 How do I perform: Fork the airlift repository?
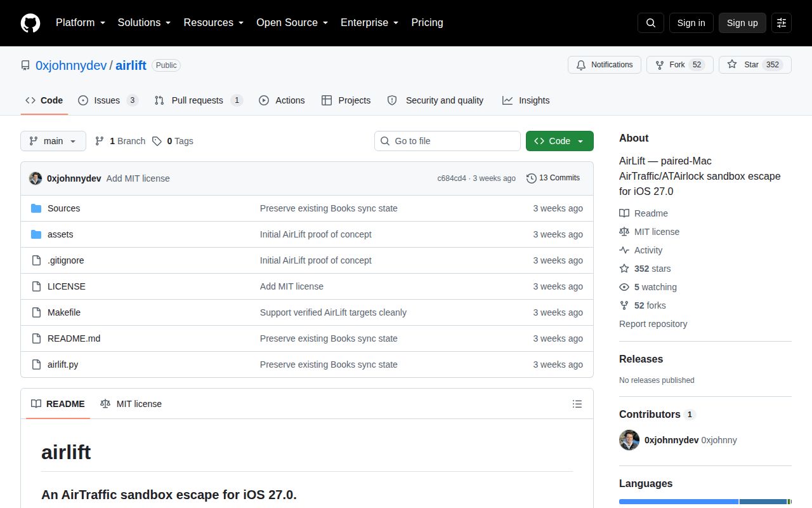click(x=680, y=65)
